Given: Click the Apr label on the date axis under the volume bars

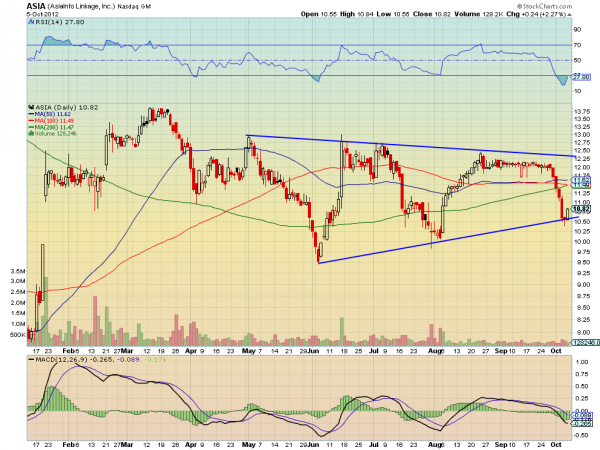Looking at the screenshot, I should (191, 351).
